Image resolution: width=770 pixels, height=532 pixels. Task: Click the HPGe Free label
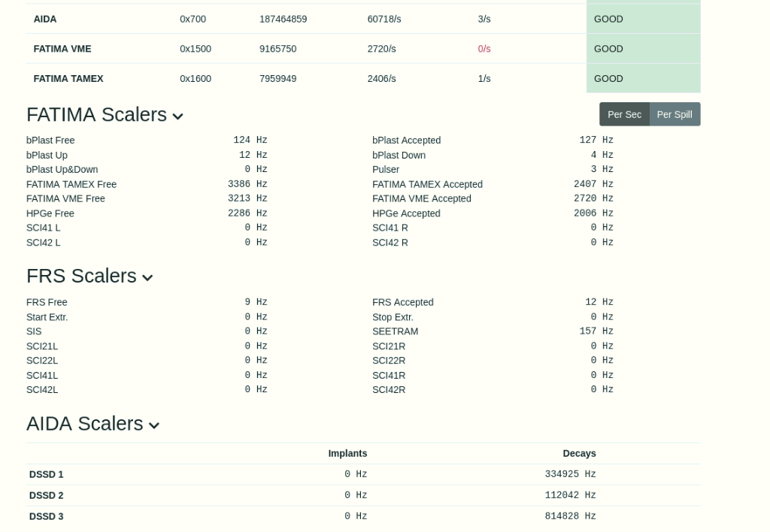[x=50, y=213]
